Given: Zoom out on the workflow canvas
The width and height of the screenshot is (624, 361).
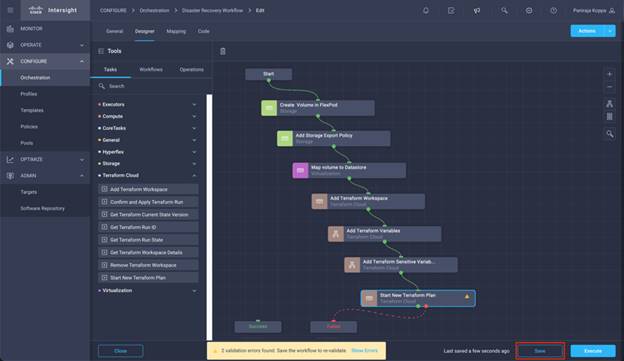Looking at the screenshot, I should tap(609, 87).
